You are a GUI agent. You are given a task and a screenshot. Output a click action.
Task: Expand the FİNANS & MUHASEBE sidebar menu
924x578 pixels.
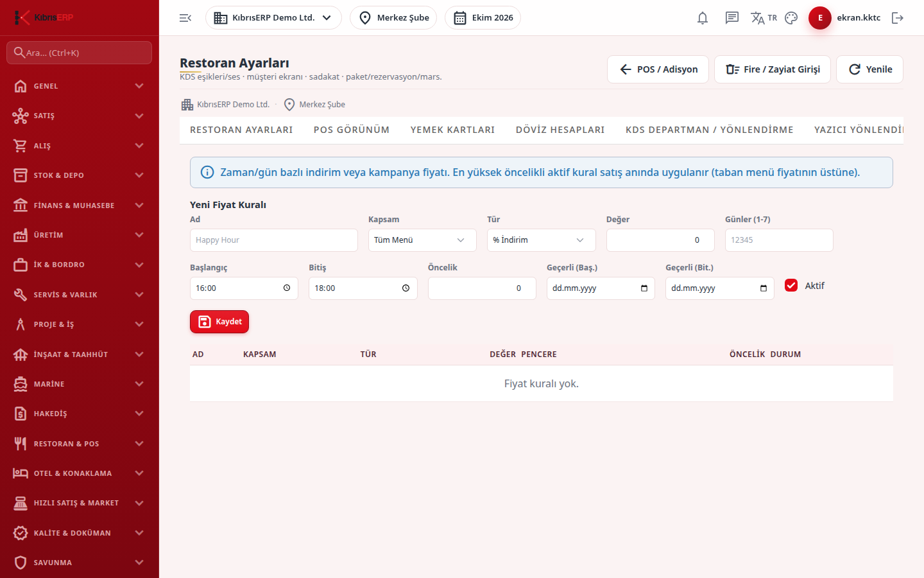pos(79,206)
